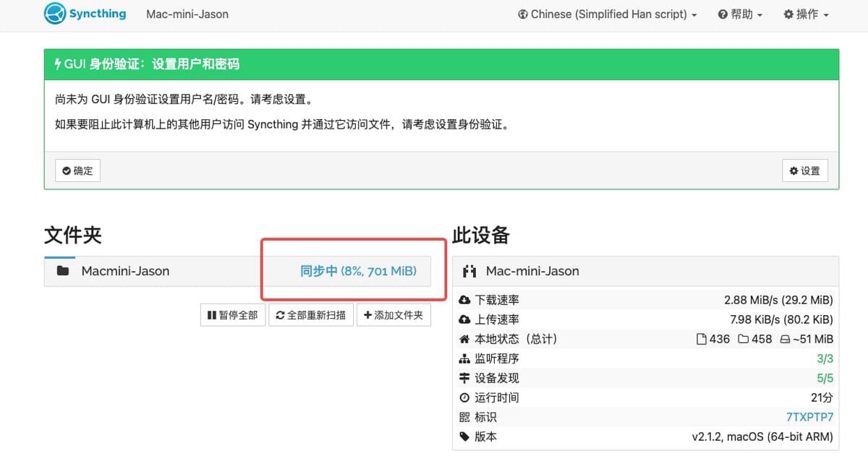Click the 暂停全部 button

click(x=232, y=315)
